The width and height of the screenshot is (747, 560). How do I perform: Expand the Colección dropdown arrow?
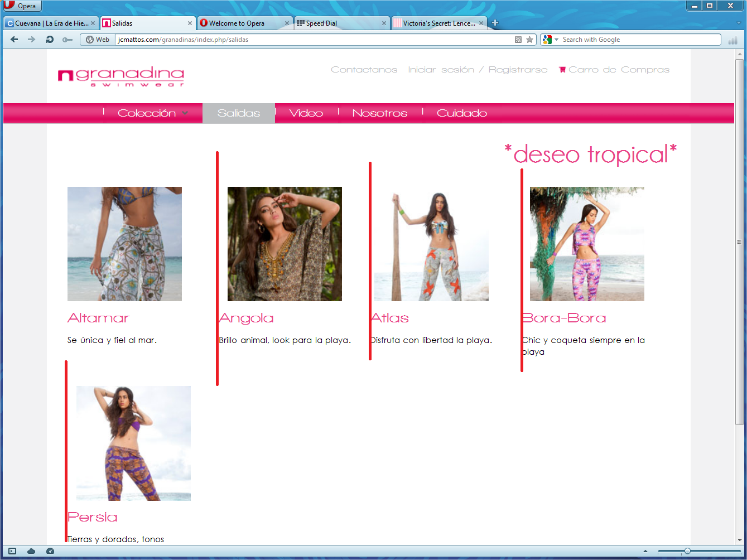pyautogui.click(x=185, y=113)
